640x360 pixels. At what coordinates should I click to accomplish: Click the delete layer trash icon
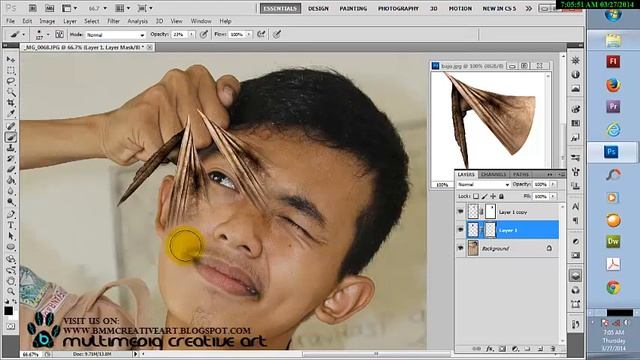point(553,349)
